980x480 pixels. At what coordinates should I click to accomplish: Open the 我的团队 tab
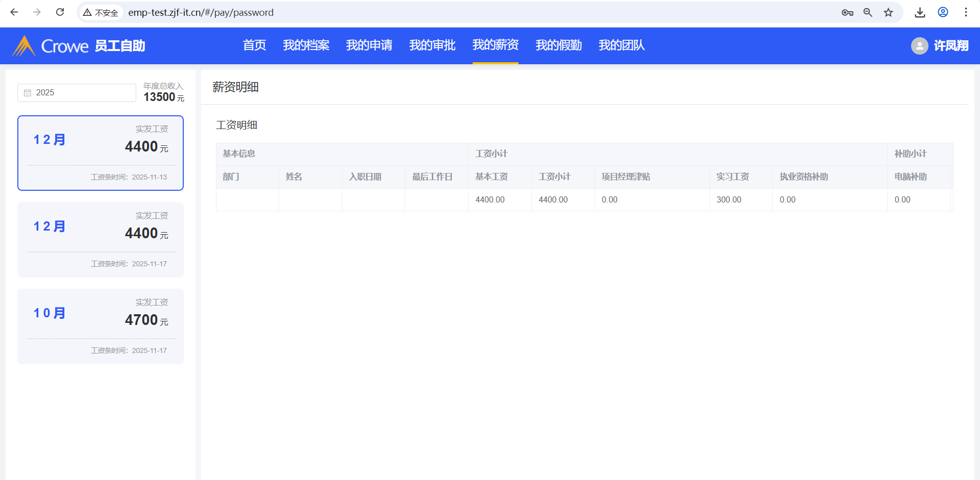(621, 45)
